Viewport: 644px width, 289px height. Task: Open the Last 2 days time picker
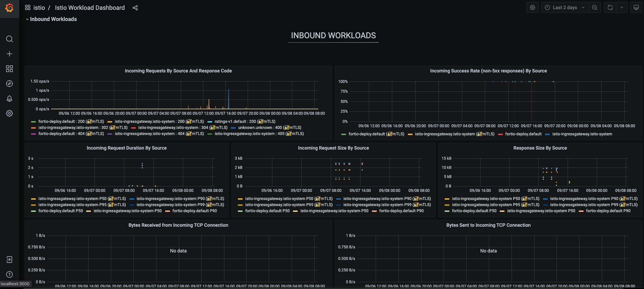pyautogui.click(x=564, y=7)
